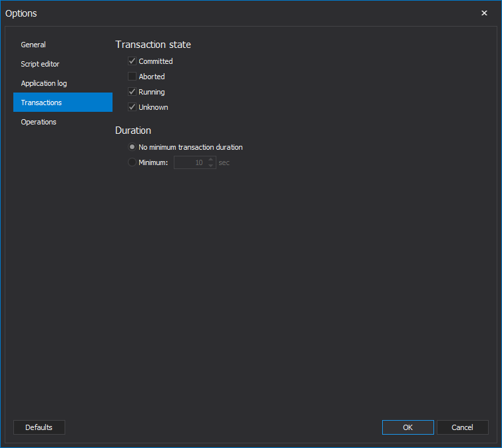The image size is (502, 448).
Task: Switch to Script editor options
Action: pos(63,64)
